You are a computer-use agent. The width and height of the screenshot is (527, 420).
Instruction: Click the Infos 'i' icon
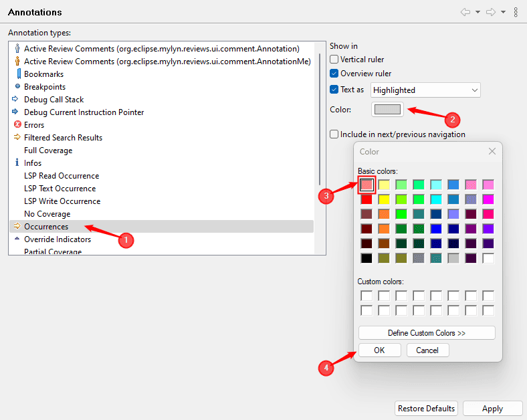(17, 163)
